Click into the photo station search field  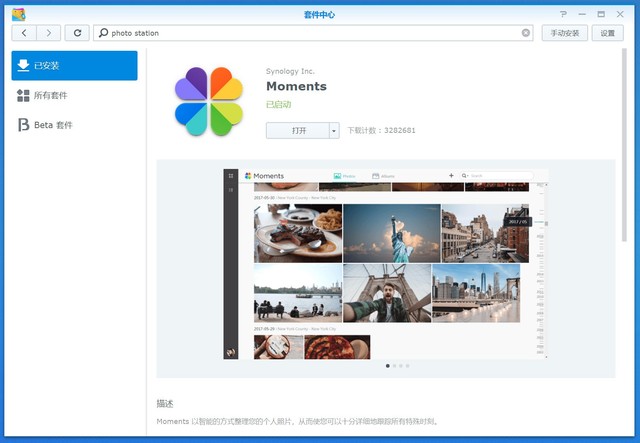pos(313,33)
